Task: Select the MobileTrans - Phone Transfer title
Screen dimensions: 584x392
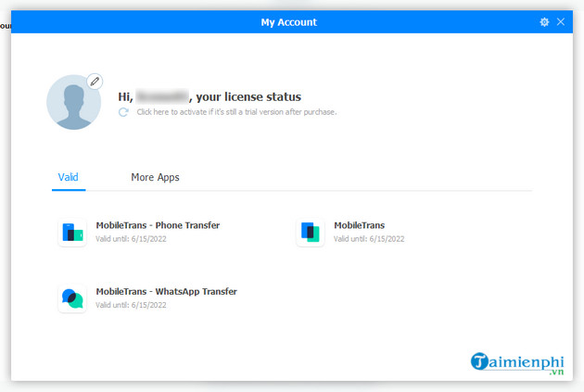Action: [x=158, y=225]
